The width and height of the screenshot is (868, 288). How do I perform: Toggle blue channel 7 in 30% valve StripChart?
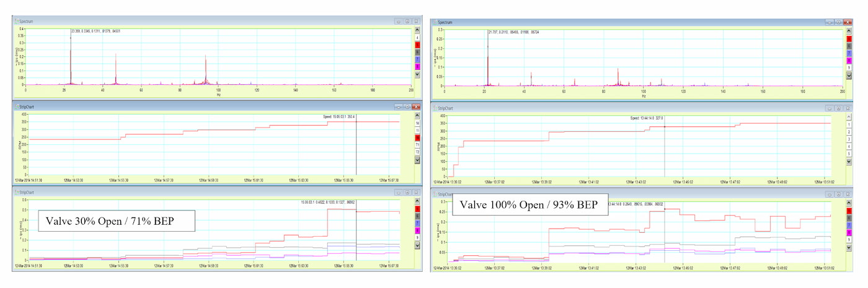(417, 222)
